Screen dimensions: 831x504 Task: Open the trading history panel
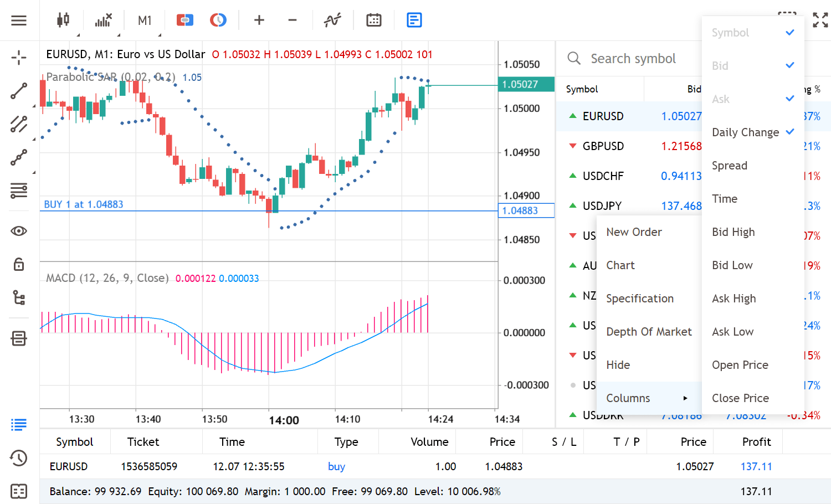click(x=18, y=459)
